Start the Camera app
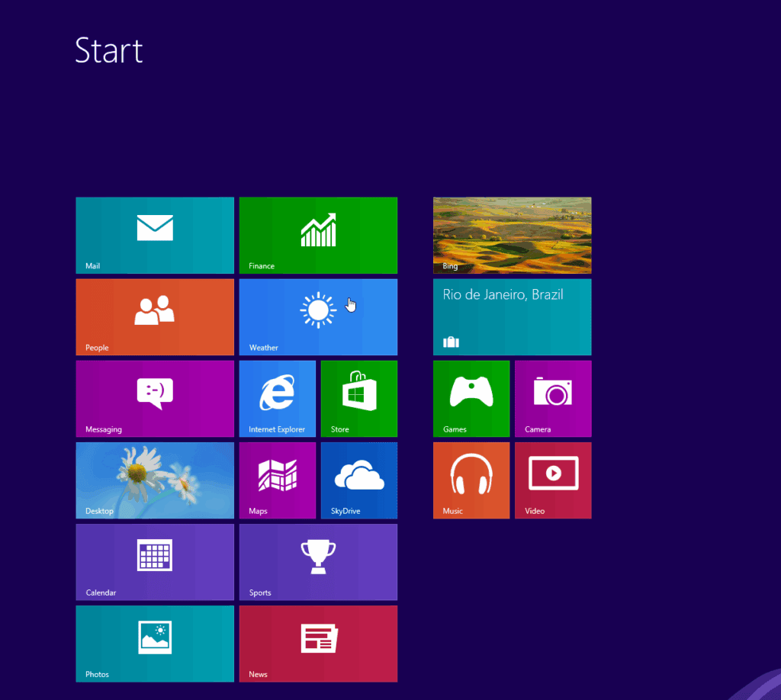This screenshot has width=781, height=700. coord(552,398)
